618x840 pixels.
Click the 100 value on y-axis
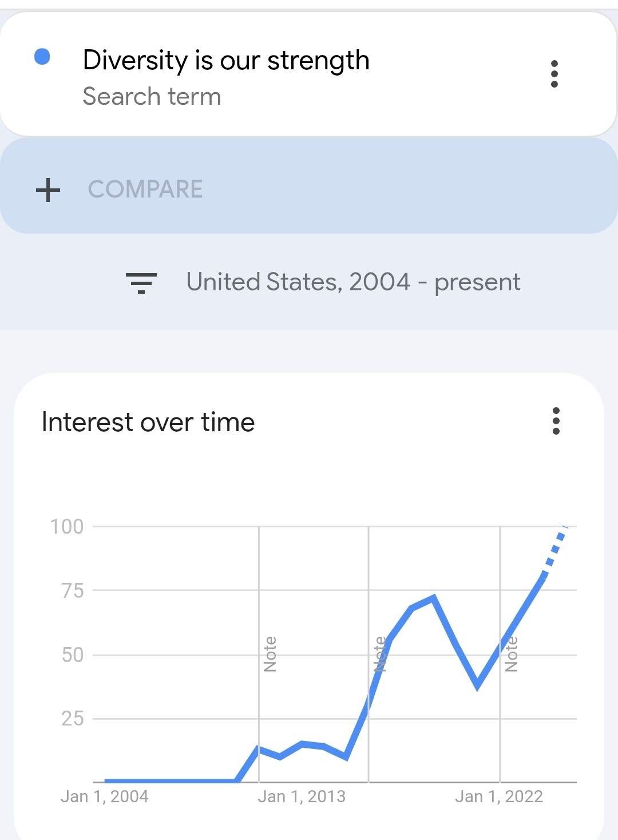67,526
